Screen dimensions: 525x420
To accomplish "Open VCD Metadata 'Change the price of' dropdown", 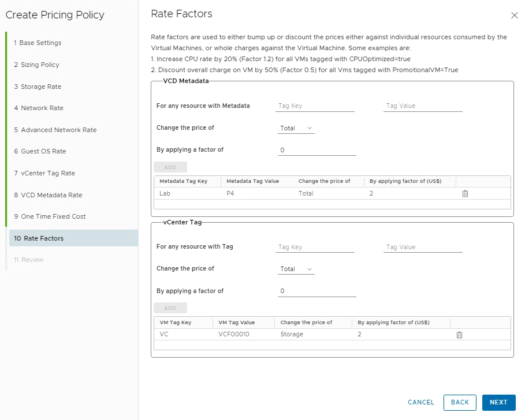I will point(296,128).
